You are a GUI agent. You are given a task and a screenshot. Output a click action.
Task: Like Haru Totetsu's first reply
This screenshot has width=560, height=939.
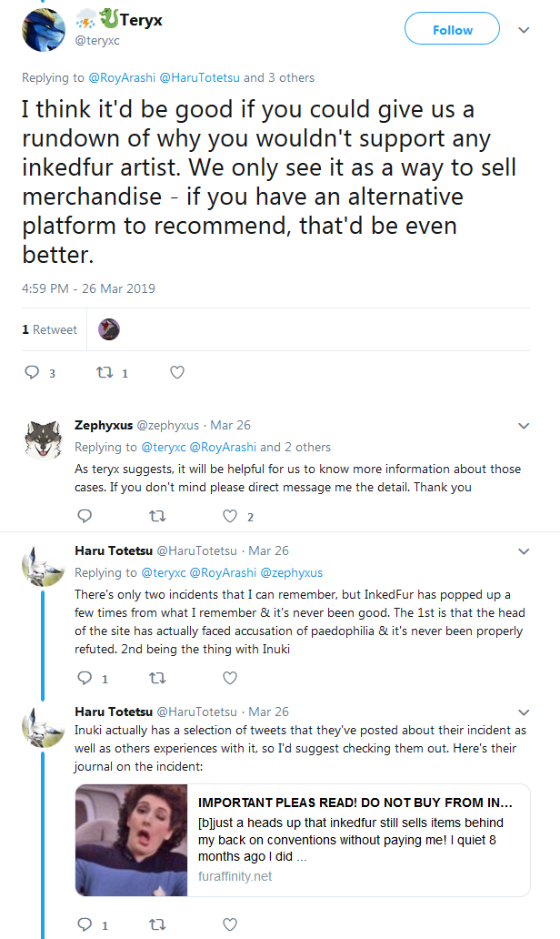pos(230,678)
